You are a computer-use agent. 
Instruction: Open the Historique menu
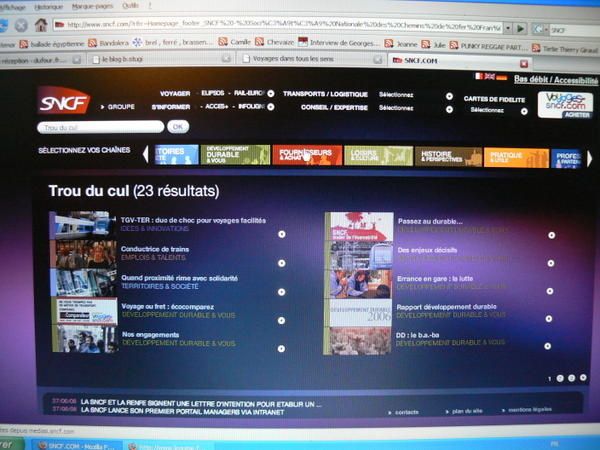[x=49, y=7]
